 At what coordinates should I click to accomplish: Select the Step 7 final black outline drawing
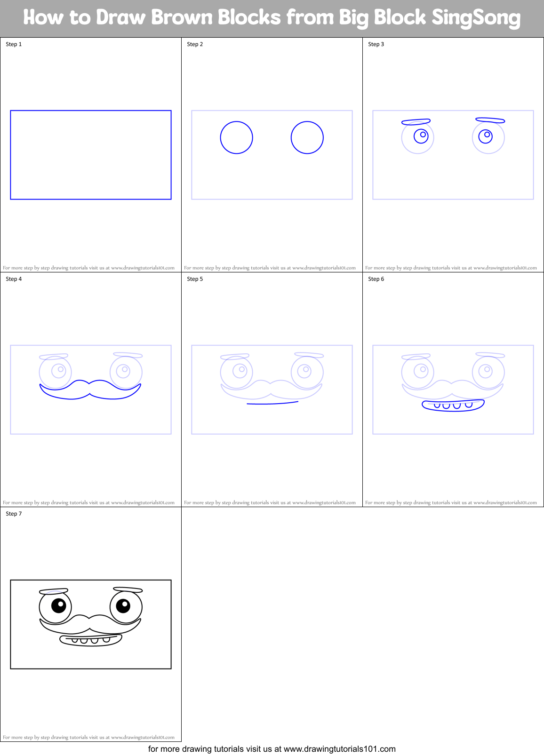click(x=91, y=624)
